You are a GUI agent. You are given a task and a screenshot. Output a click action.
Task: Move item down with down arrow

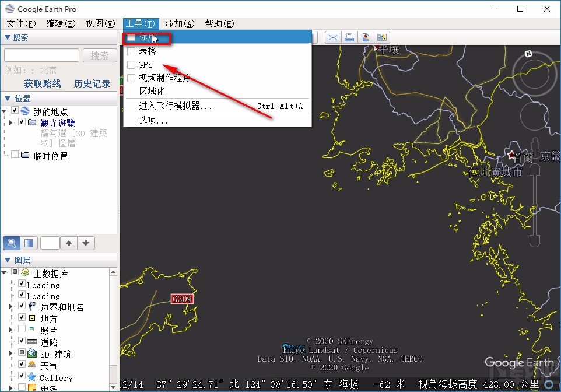point(86,243)
